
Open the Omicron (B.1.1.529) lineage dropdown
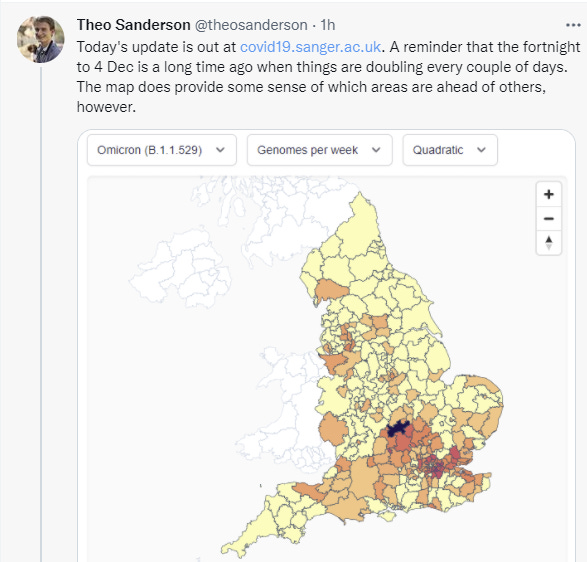tap(162, 150)
